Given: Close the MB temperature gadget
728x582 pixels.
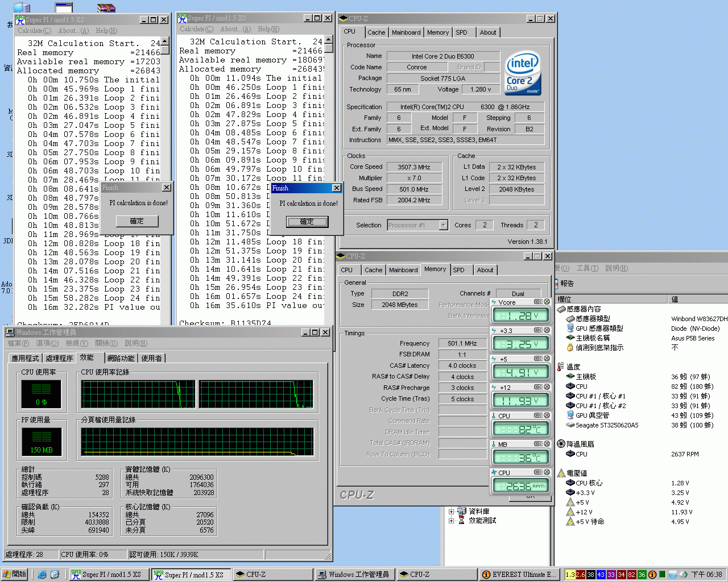Looking at the screenshot, I should 547,444.
